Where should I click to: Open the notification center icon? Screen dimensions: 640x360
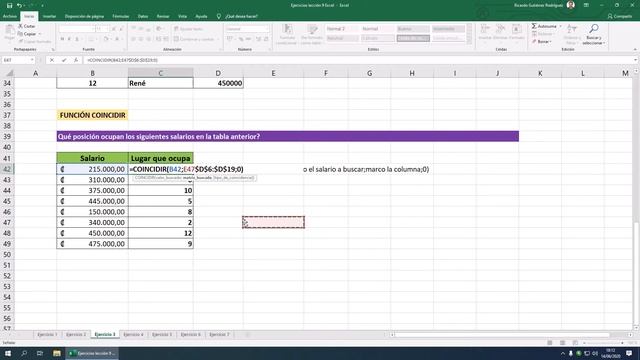(629, 353)
